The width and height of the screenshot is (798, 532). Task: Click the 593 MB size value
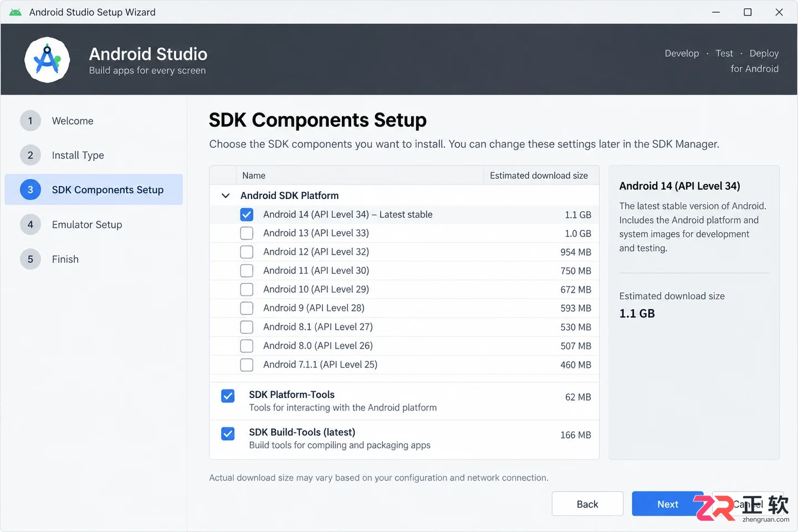(x=576, y=308)
